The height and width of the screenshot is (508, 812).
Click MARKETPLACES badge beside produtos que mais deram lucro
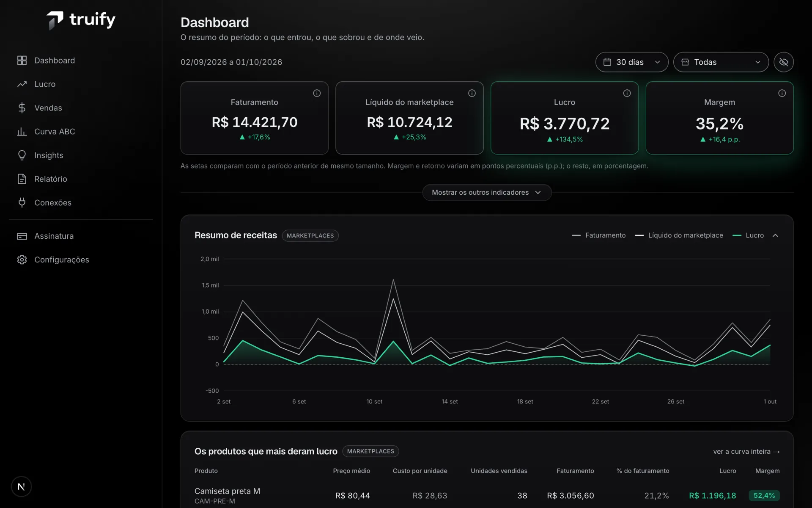[x=370, y=451]
